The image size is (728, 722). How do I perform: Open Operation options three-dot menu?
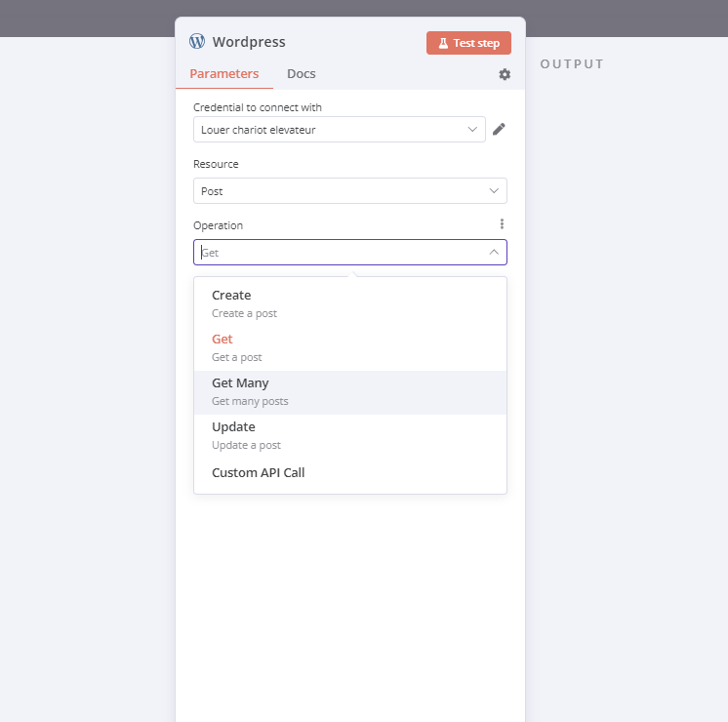coord(502,224)
